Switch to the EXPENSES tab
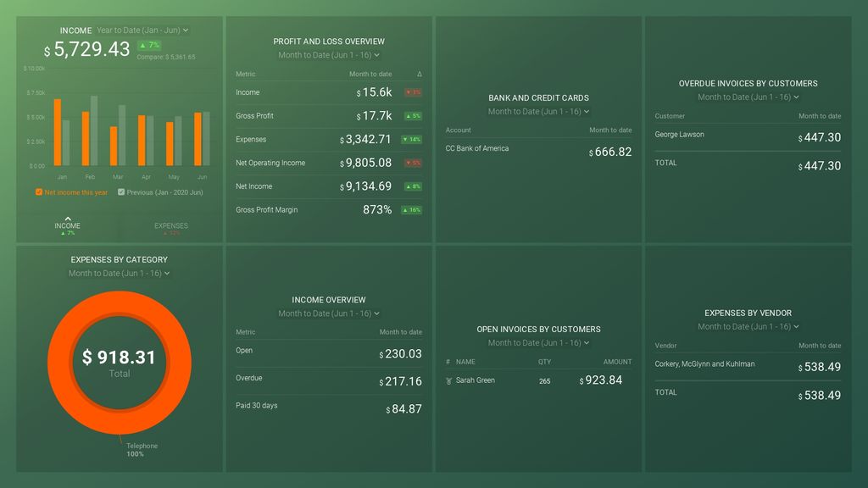The width and height of the screenshot is (868, 488). point(171,225)
